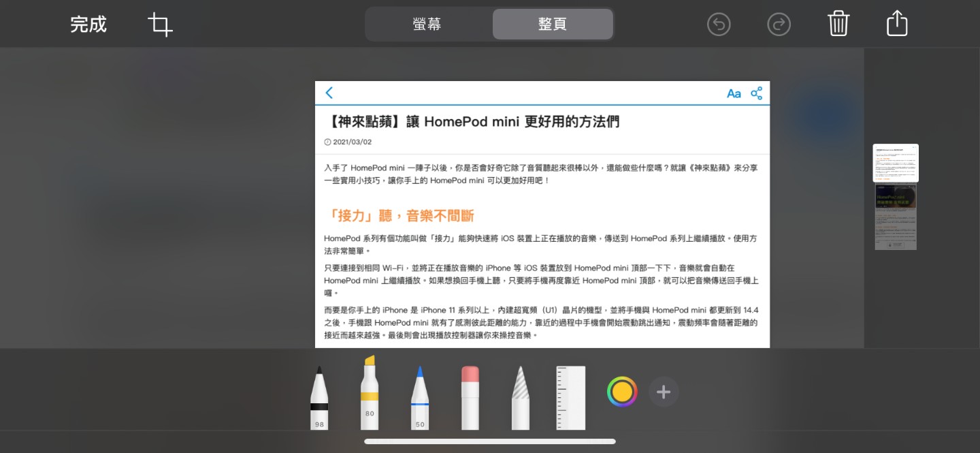This screenshot has height=453, width=980.
Task: Select the pink eraser tool
Action: click(x=470, y=399)
